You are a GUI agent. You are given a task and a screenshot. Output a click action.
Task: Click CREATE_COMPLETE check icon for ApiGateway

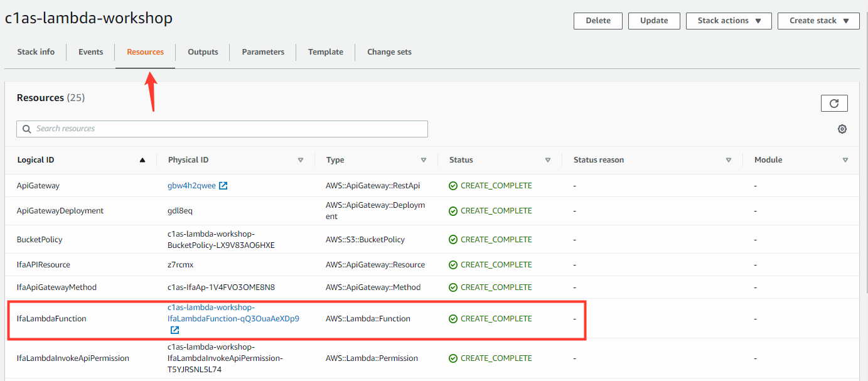click(x=453, y=186)
